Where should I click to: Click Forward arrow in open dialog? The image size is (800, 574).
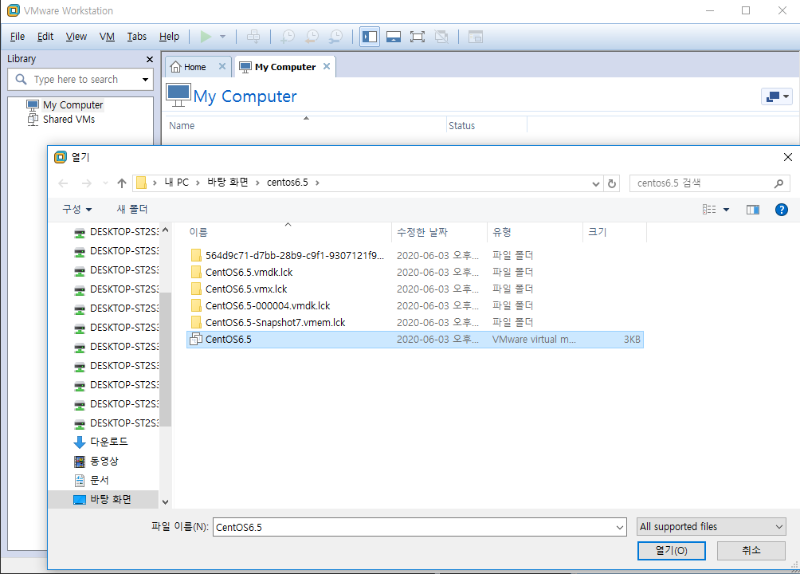pyautogui.click(x=87, y=183)
